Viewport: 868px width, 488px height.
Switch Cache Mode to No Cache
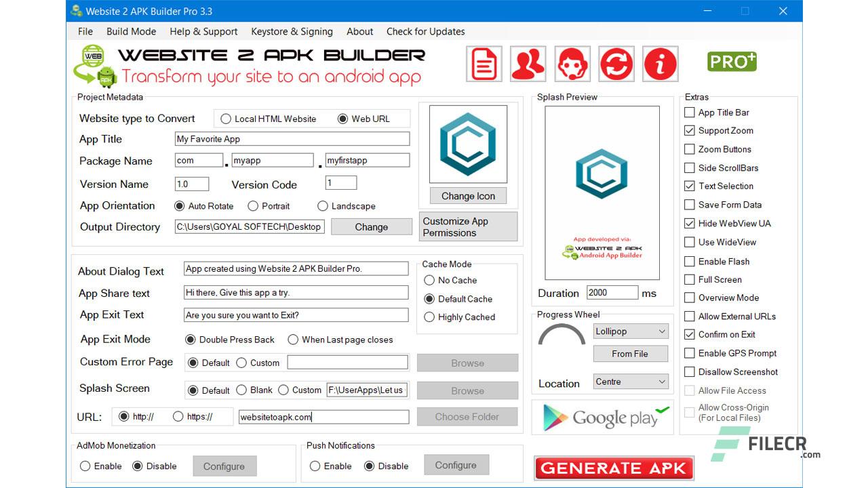[429, 280]
